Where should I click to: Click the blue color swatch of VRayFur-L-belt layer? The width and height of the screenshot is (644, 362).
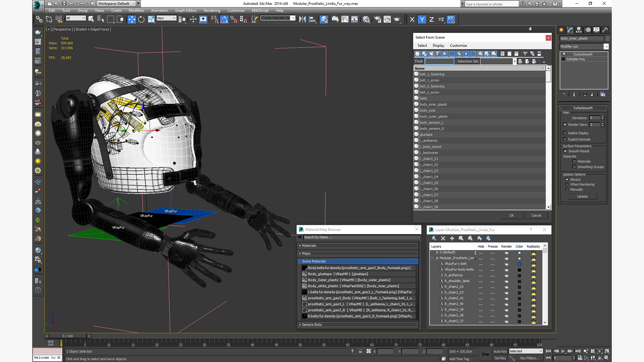click(x=519, y=264)
